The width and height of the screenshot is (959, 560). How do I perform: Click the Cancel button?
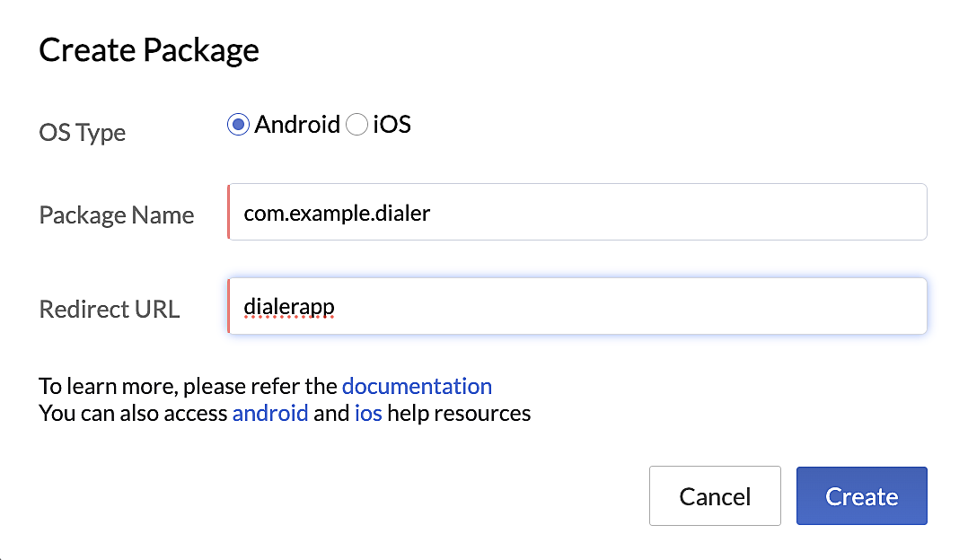point(715,495)
